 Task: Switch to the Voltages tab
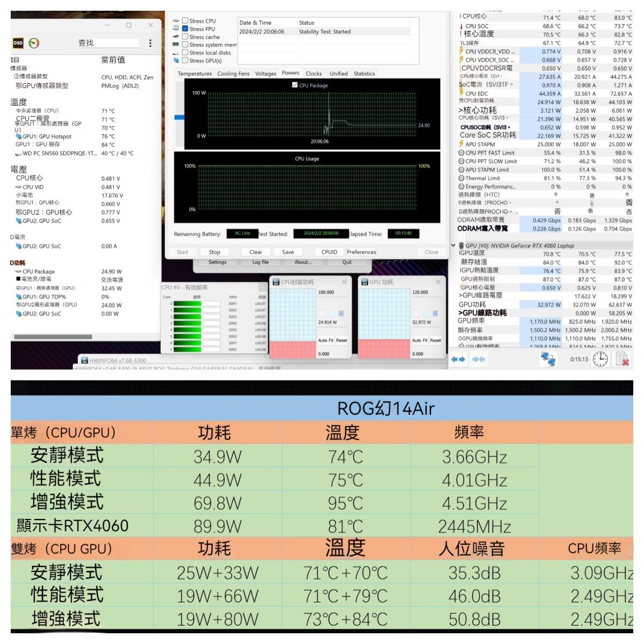[265, 74]
